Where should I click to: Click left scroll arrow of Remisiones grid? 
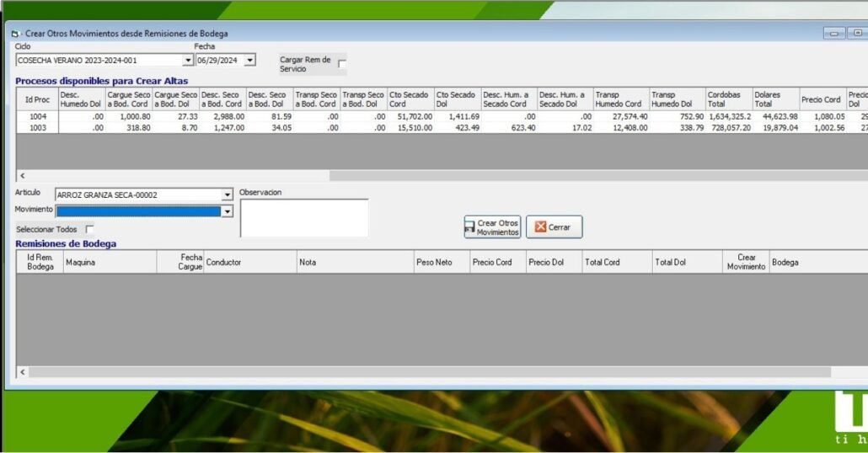point(22,372)
